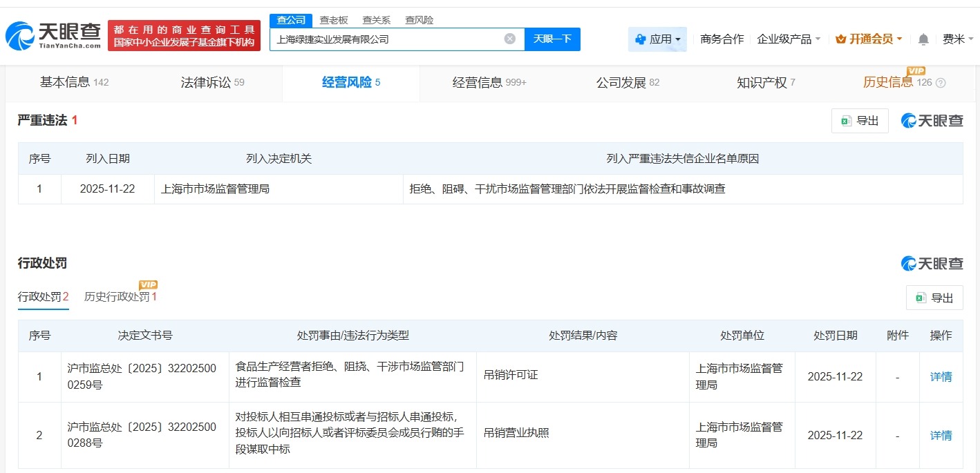Open 详情 on the first penalty record

941,376
